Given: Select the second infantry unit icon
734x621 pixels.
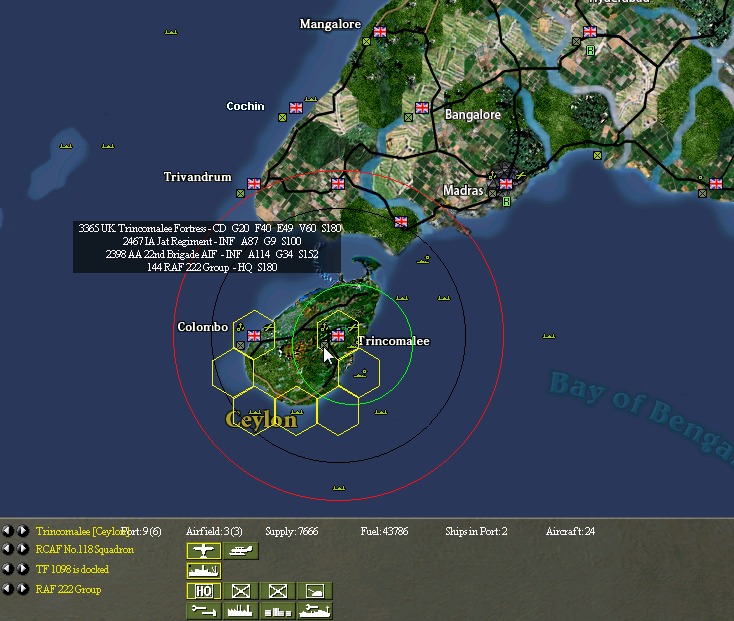Looking at the screenshot, I should click(278, 591).
